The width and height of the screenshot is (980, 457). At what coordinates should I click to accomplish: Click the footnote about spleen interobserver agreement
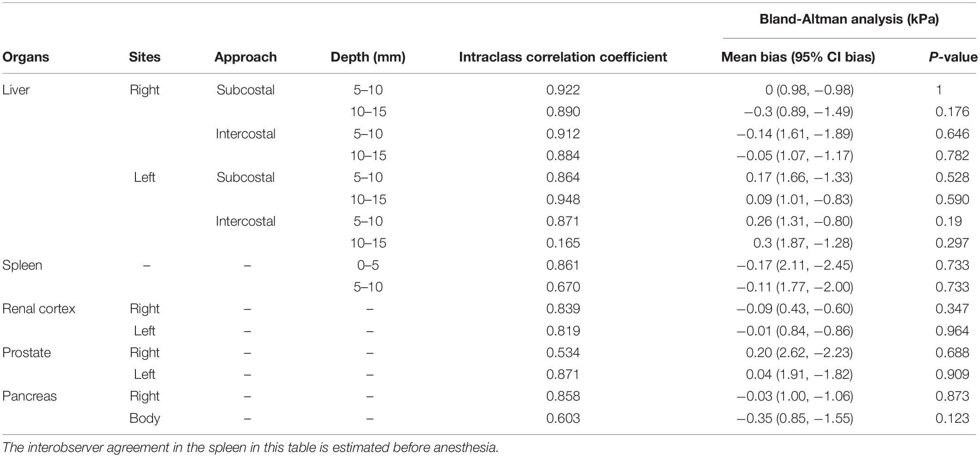click(x=251, y=447)
